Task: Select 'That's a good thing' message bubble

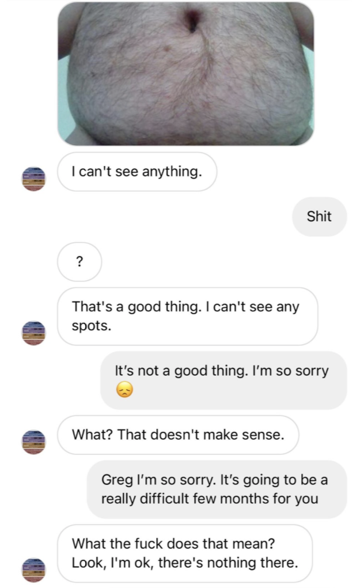Action: (x=188, y=316)
